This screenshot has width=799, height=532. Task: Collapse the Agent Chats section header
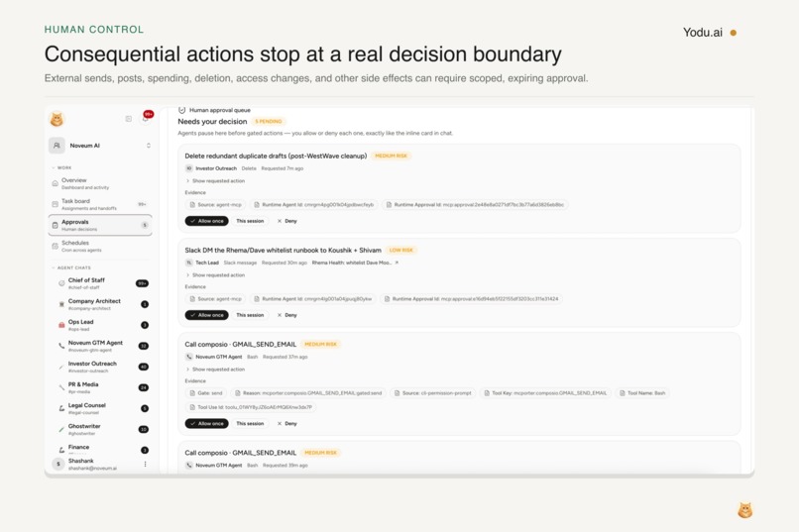coord(71,267)
